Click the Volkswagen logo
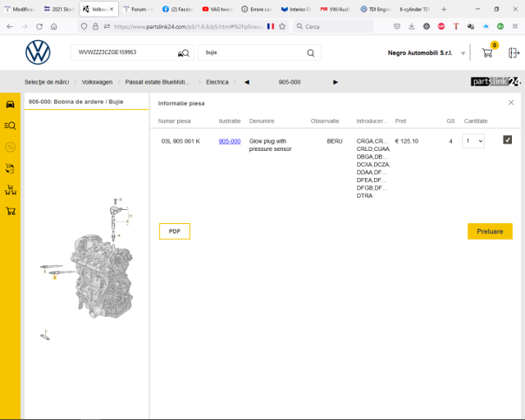Screen dimensions: 525x420 click(x=38, y=52)
